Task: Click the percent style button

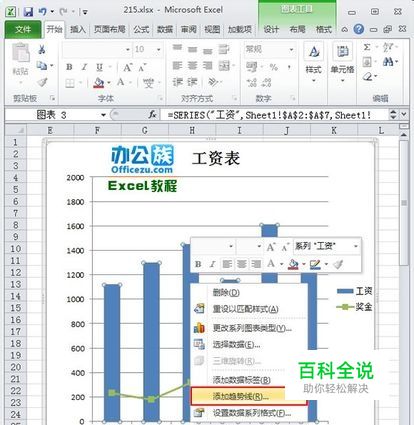Action: coord(274,67)
